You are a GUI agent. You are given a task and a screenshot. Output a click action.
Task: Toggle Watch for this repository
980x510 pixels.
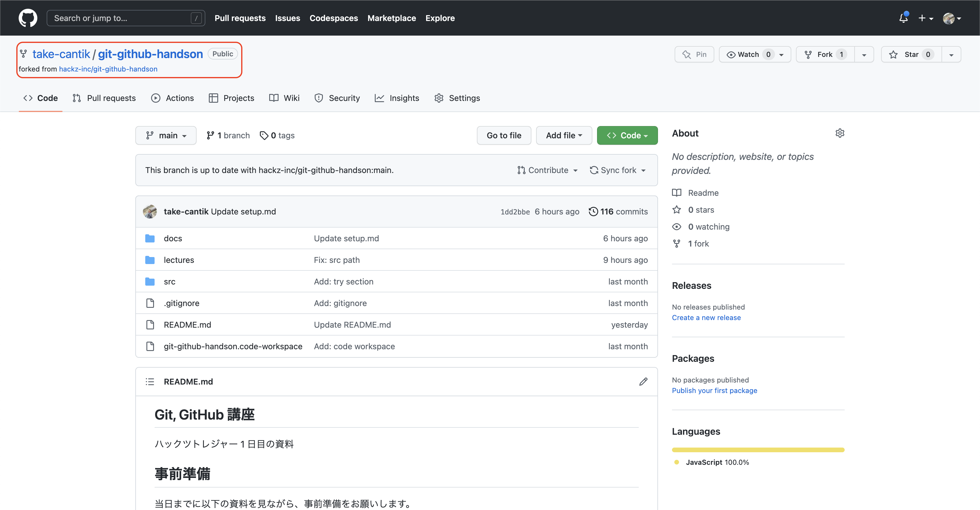point(748,55)
